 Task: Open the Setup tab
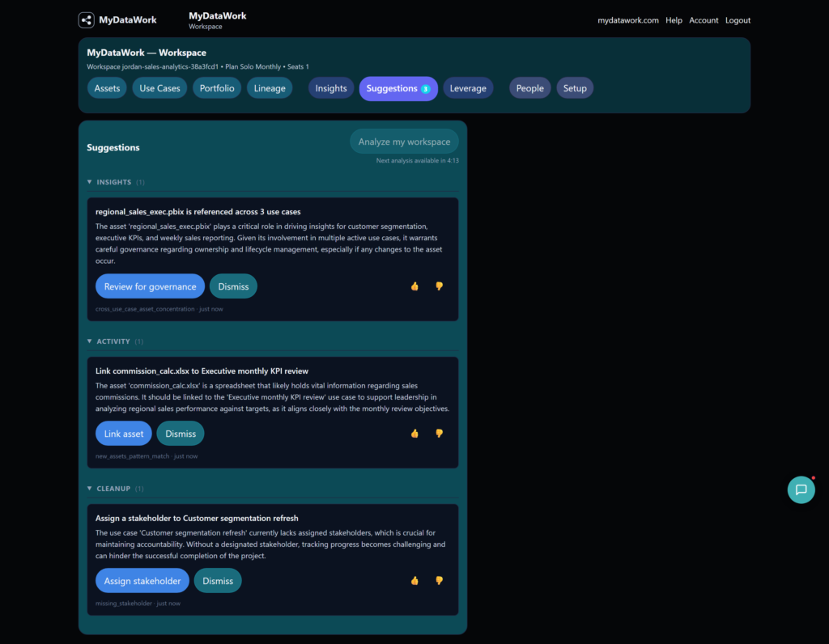click(575, 88)
